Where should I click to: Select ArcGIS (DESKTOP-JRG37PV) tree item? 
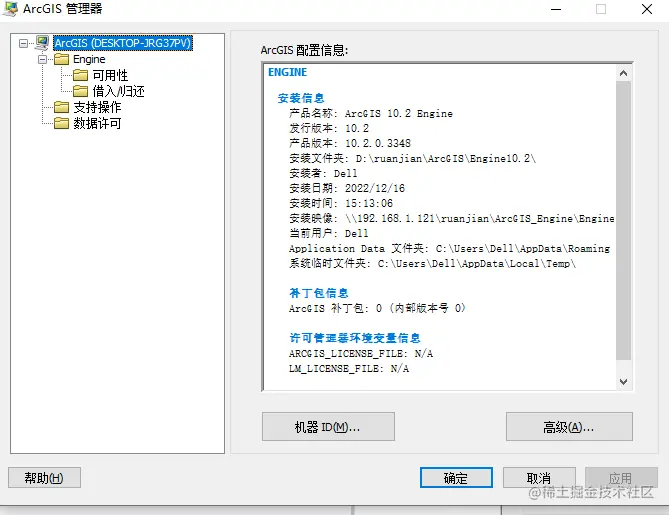coord(123,43)
